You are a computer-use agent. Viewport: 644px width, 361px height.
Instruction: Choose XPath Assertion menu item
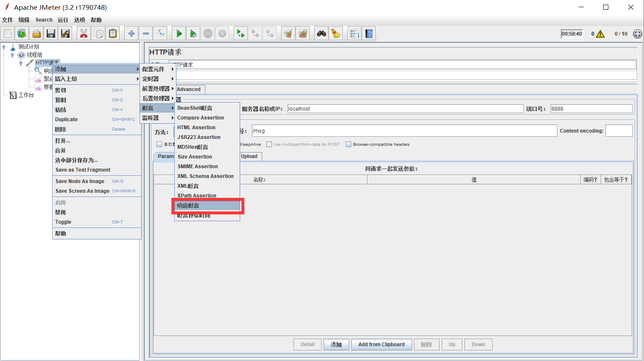click(207, 196)
